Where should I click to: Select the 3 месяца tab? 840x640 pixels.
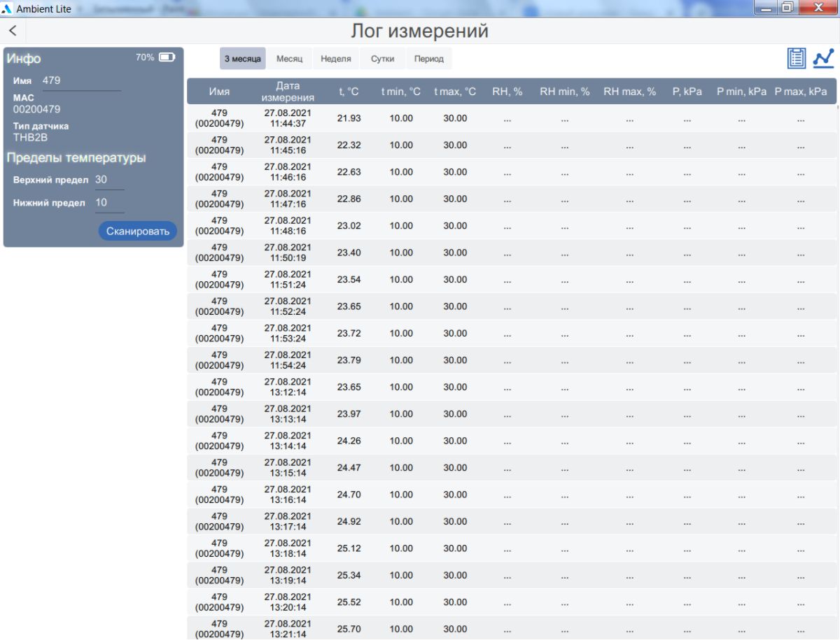tap(242, 59)
